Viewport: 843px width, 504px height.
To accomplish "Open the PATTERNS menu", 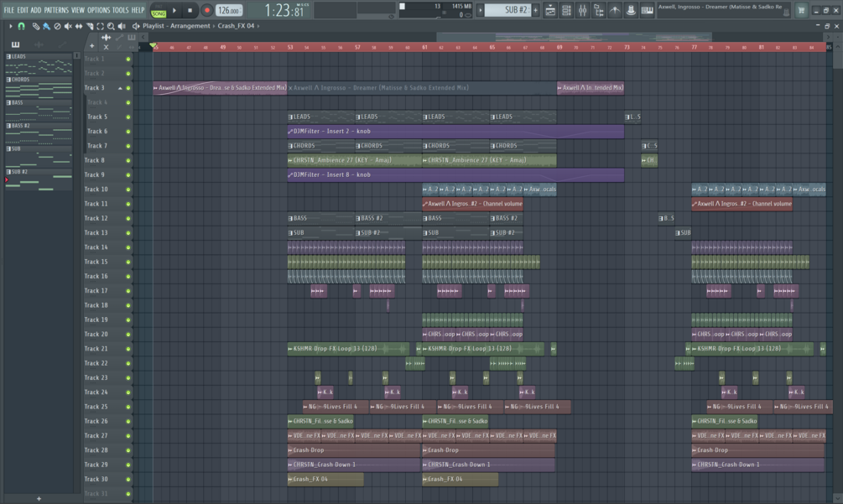I will click(56, 10).
